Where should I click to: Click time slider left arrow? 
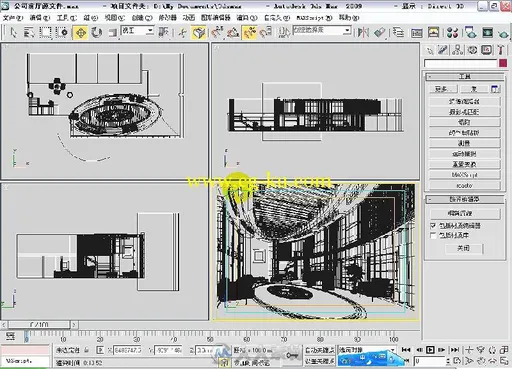coord(4,324)
